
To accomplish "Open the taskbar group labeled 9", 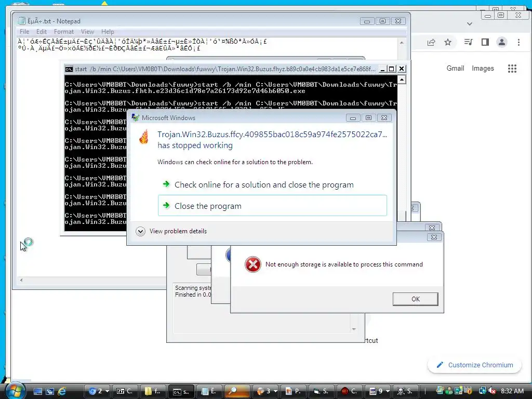I will coord(378,391).
